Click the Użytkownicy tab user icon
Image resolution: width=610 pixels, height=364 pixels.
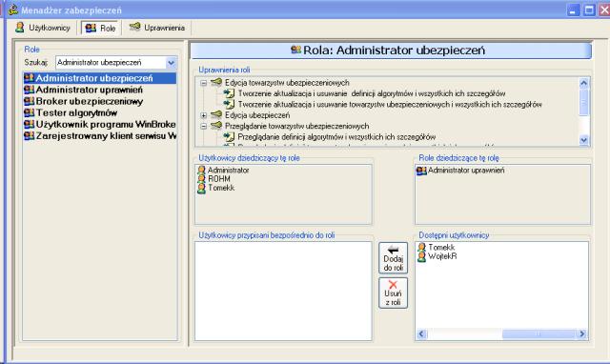19,28
